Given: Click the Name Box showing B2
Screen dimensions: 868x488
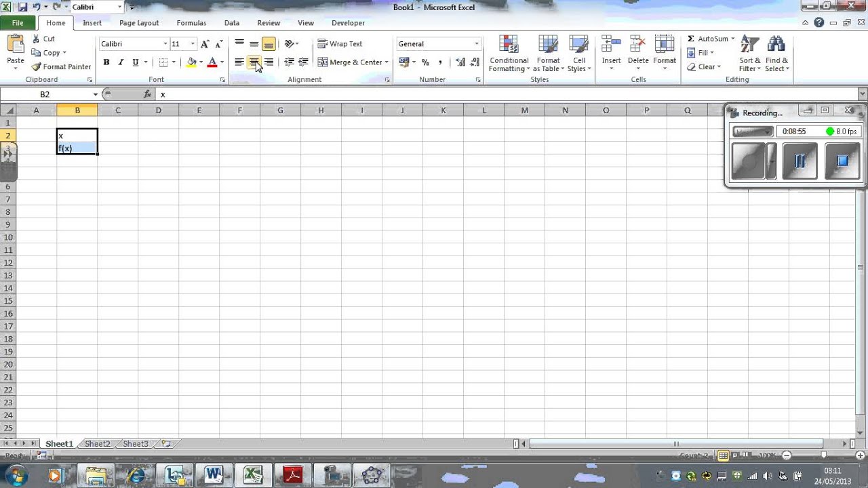Looking at the screenshot, I should click(45, 94).
